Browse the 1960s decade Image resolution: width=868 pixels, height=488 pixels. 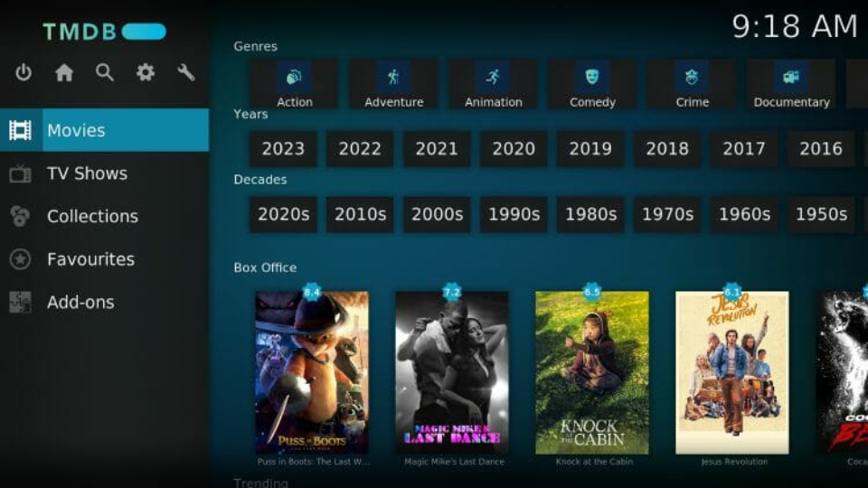(744, 214)
